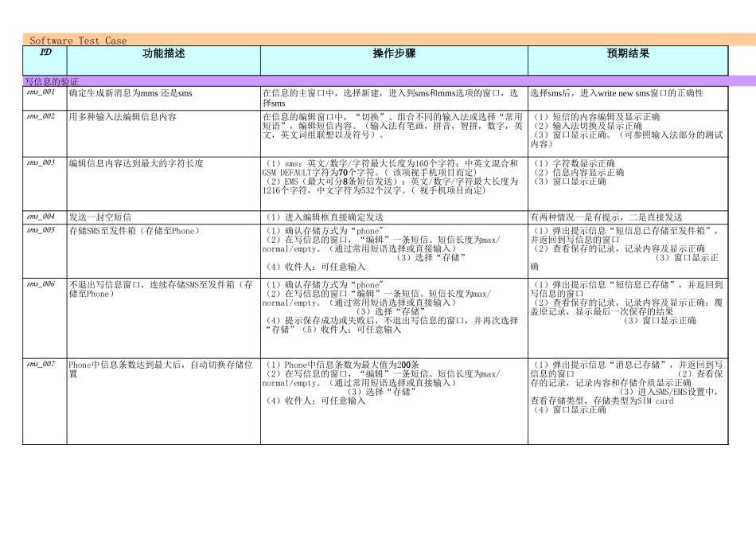Screen dimensions: 756x535
Task: Click the 编辑信息内容达到最大的字符长度 description cell
Action: tap(136, 163)
